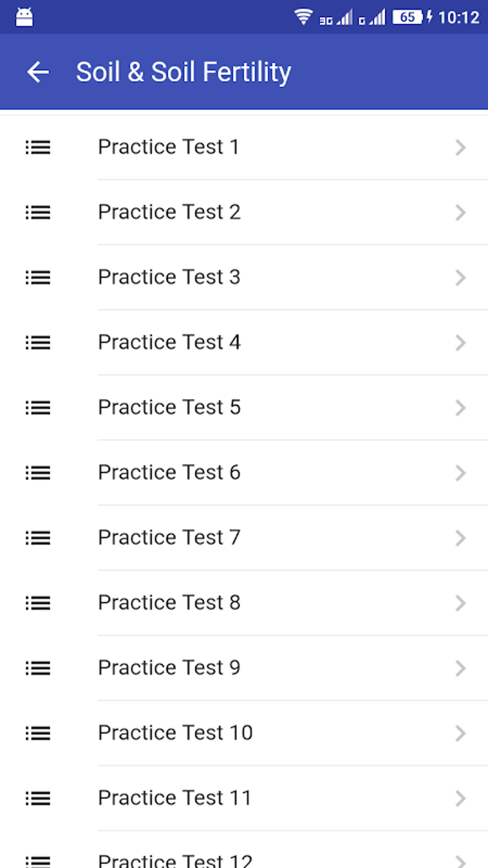Select Practice Test 1 entry

pyautogui.click(x=168, y=147)
